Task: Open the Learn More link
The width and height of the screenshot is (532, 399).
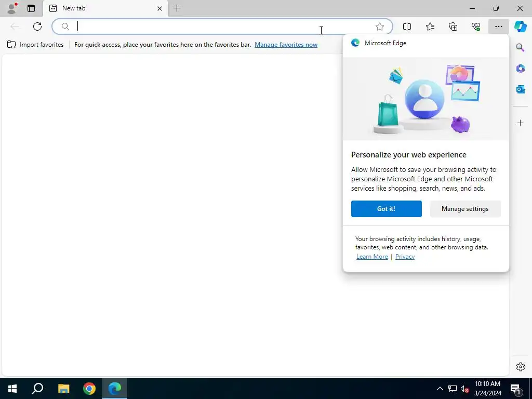Action: pyautogui.click(x=372, y=257)
